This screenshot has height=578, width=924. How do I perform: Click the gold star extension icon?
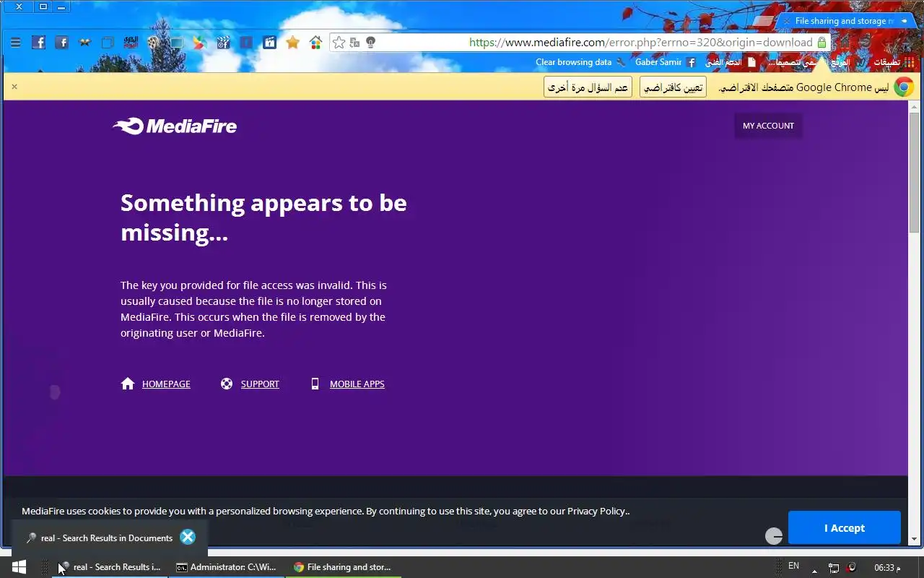(x=292, y=43)
